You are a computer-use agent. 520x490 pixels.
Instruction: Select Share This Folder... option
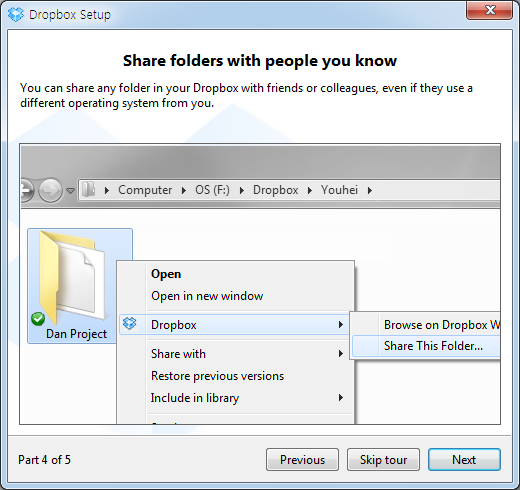[x=426, y=346]
